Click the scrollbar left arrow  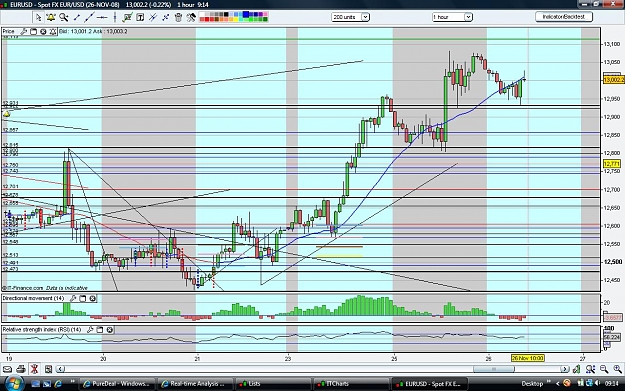coord(60,369)
